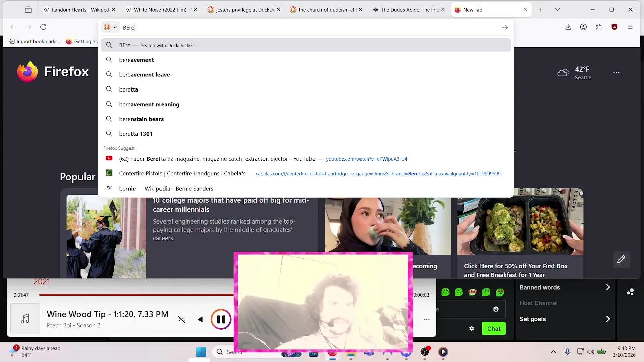Click 'Click Here for 50% off' ad text
This screenshot has width=644, height=362.
(516, 270)
